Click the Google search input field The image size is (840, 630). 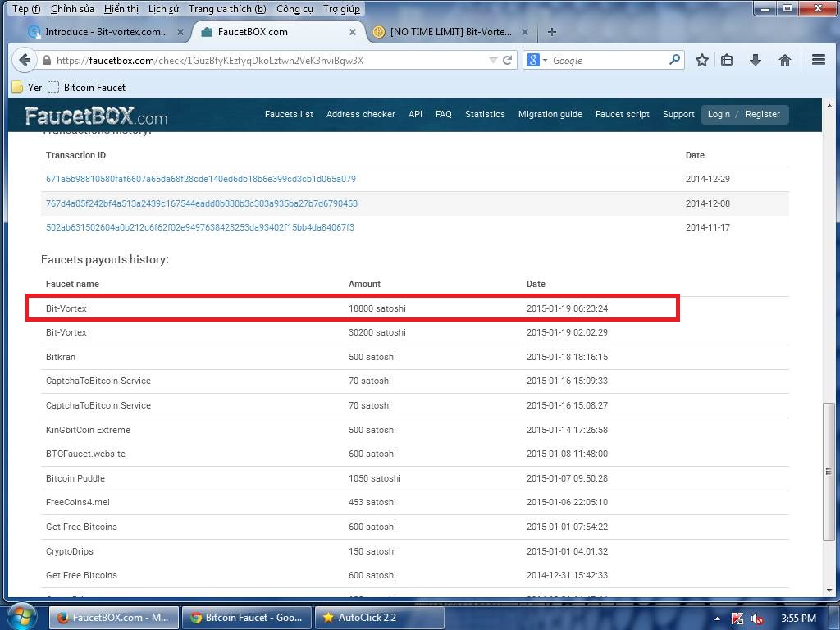click(x=607, y=60)
